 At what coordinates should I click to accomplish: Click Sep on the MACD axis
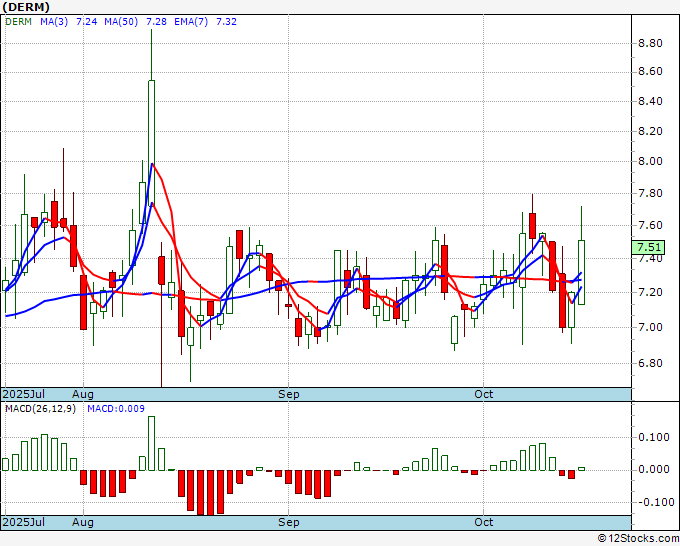tap(288, 522)
